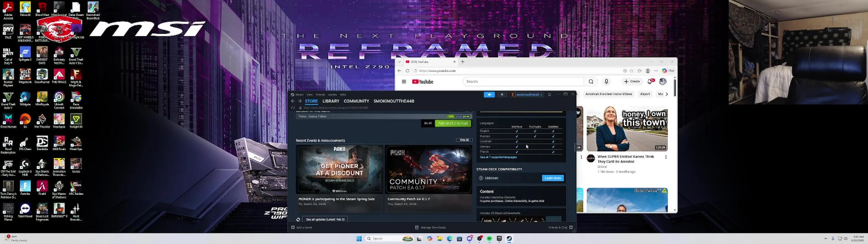Open Friends & Chat in Steam

click(x=560, y=227)
